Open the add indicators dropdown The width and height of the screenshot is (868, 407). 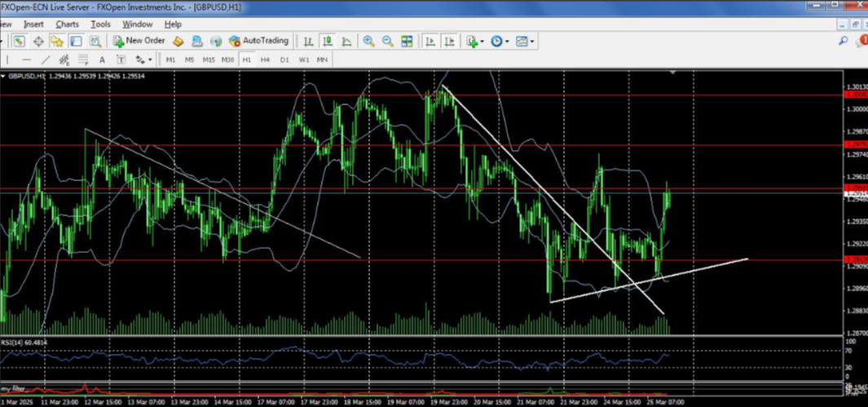[x=474, y=41]
